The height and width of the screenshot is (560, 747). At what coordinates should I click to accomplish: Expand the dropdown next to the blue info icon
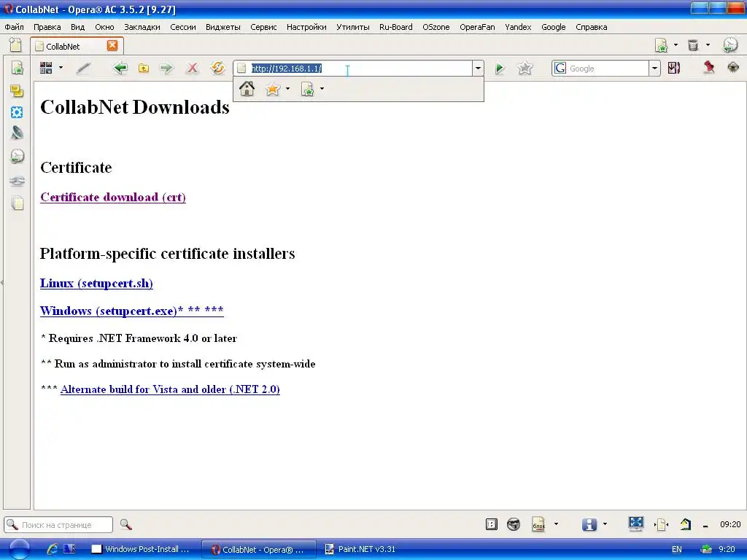[605, 524]
